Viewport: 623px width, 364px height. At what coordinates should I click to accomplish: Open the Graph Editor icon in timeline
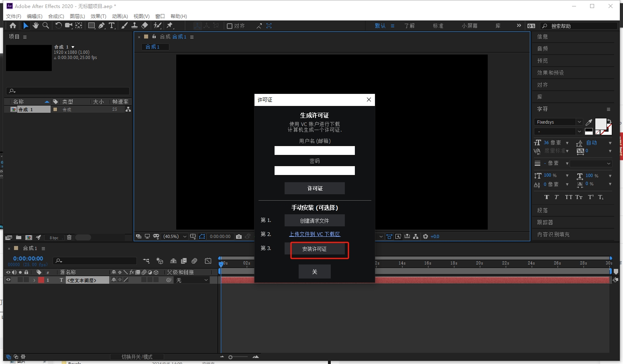(x=208, y=261)
